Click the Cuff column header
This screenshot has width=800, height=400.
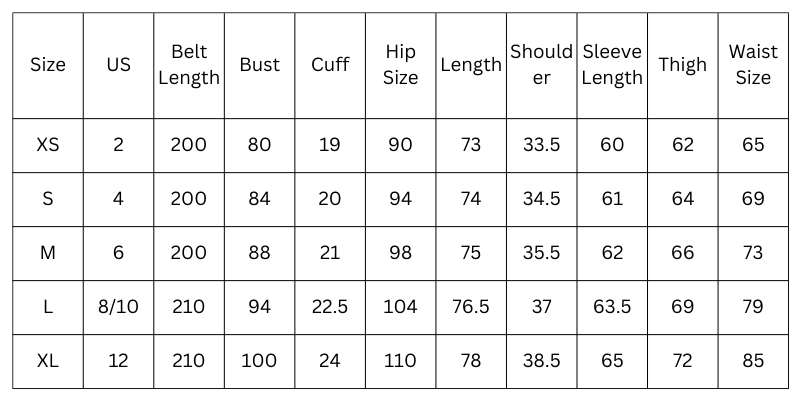pyautogui.click(x=330, y=65)
